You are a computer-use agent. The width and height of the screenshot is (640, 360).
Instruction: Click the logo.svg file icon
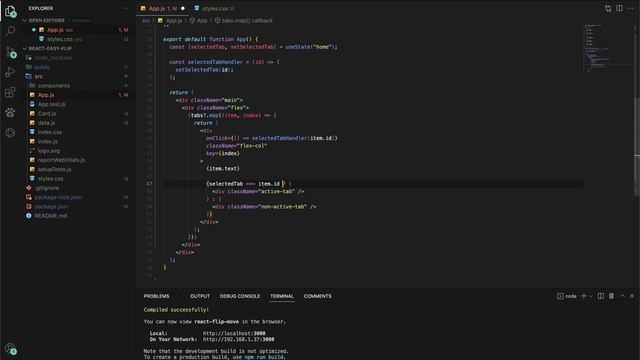pyautogui.click(x=32, y=151)
